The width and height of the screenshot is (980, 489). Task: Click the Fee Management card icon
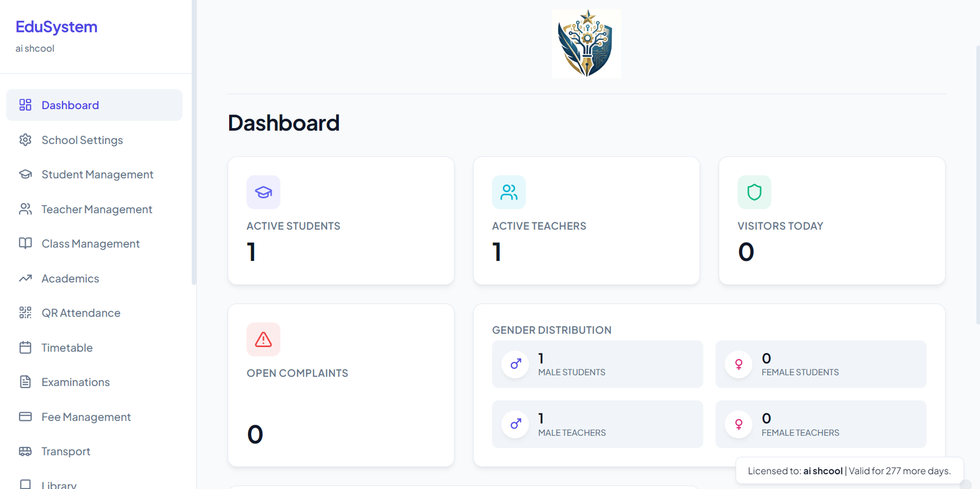pyautogui.click(x=25, y=417)
